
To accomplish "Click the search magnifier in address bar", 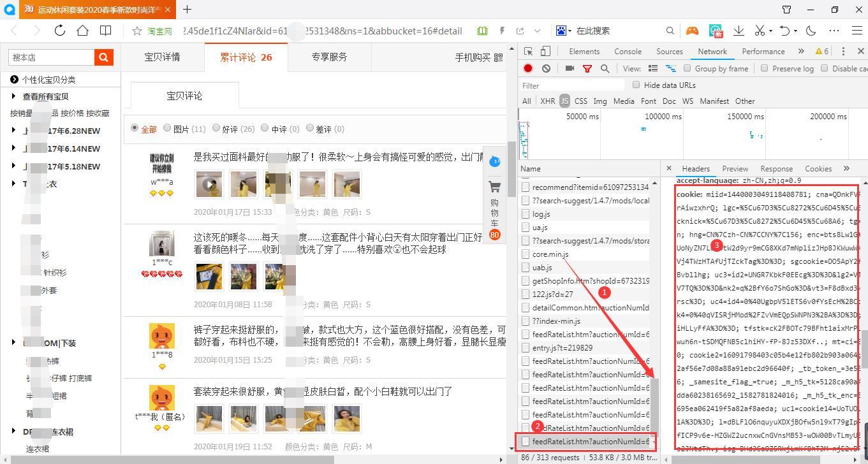I will [670, 31].
